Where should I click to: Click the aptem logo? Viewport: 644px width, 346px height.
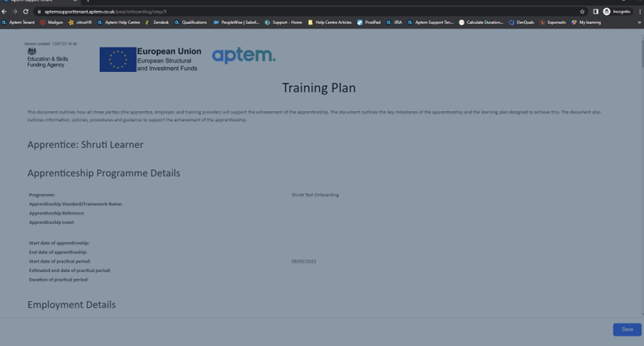tap(244, 55)
